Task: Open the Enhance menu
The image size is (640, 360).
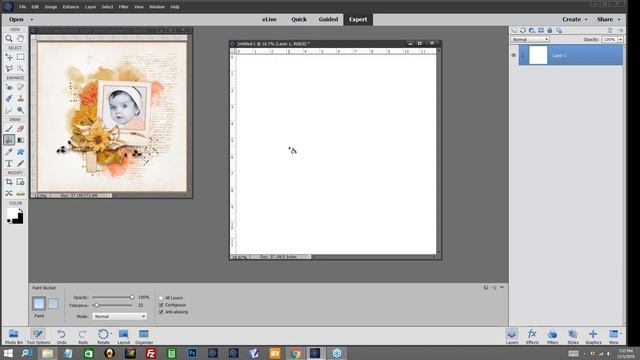Action: point(71,7)
